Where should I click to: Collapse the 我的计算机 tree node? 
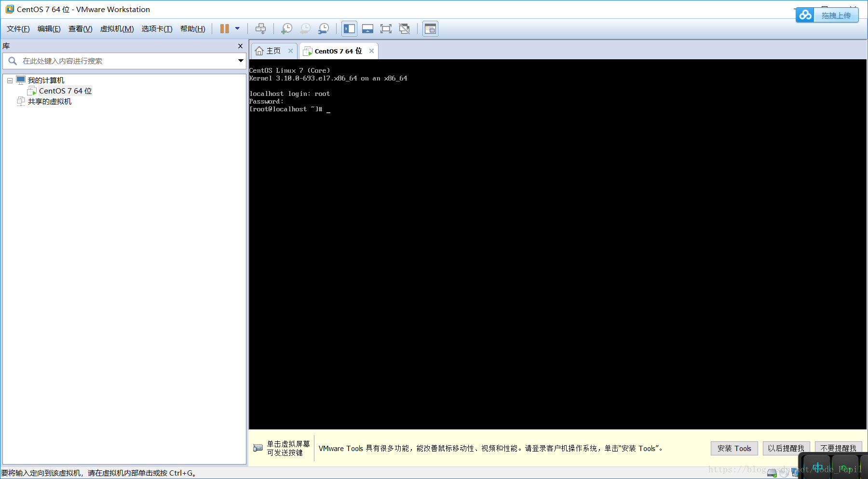point(10,80)
